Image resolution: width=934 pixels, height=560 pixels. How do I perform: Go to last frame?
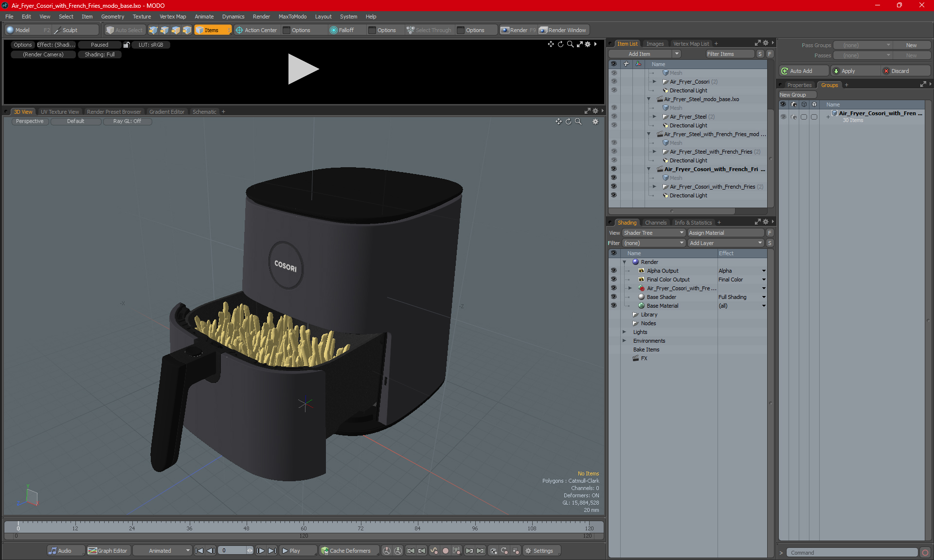(272, 551)
